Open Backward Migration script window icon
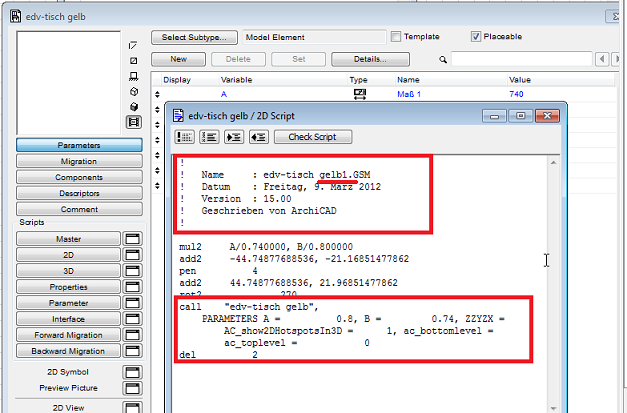The height and width of the screenshot is (413, 627). click(132, 351)
